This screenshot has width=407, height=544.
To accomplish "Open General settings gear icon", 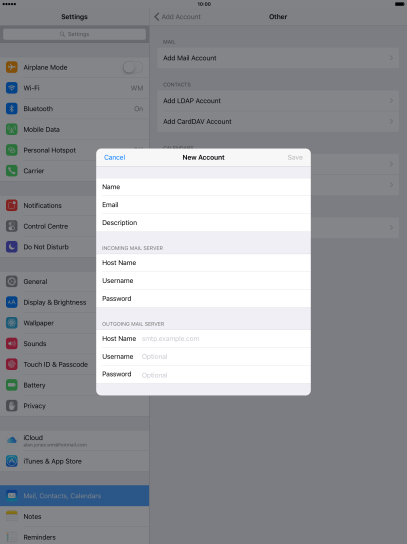I will pos(12,281).
